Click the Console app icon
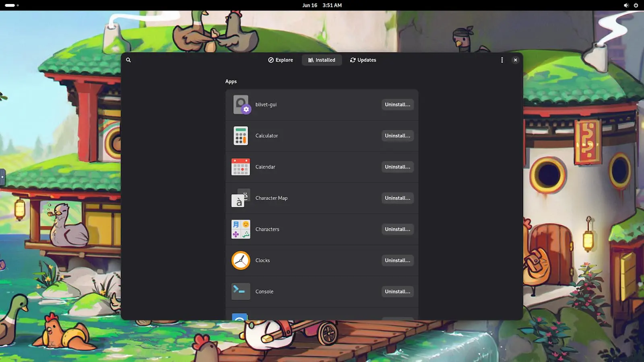The width and height of the screenshot is (644, 362). tap(241, 292)
